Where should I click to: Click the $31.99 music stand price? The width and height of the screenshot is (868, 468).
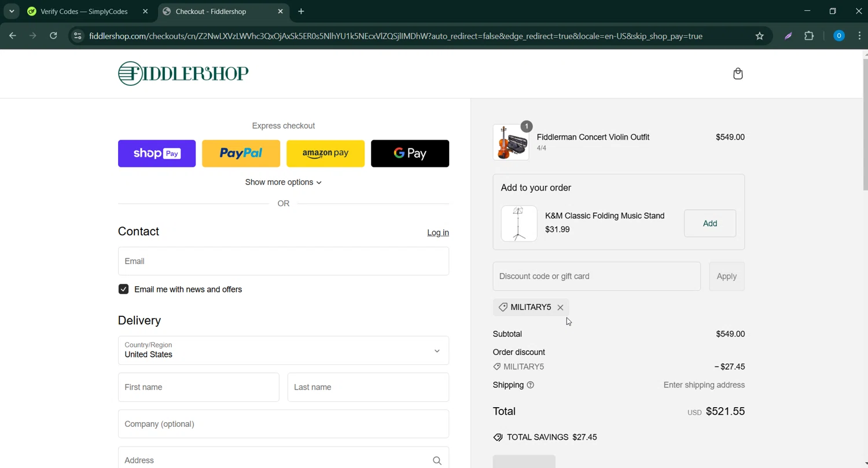pos(557,229)
